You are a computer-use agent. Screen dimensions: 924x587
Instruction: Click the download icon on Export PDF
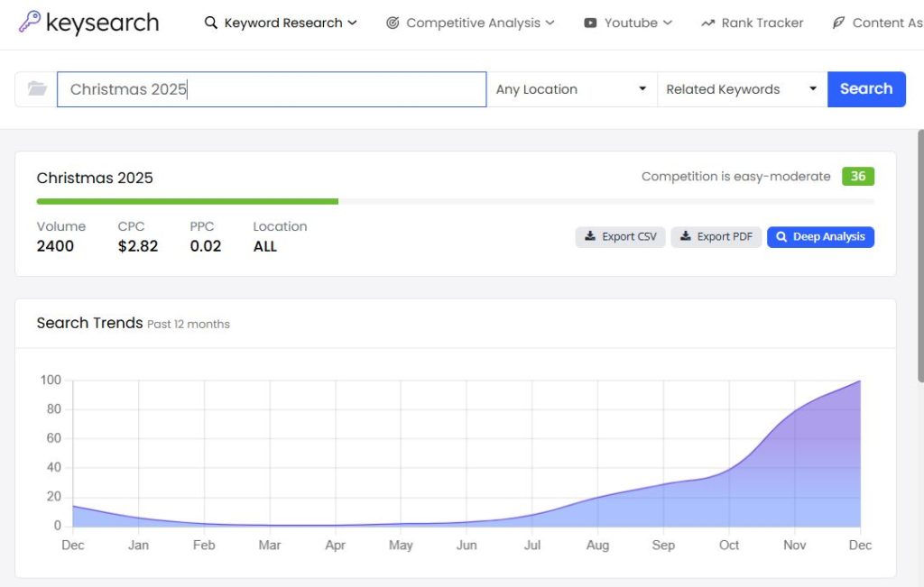pos(688,237)
